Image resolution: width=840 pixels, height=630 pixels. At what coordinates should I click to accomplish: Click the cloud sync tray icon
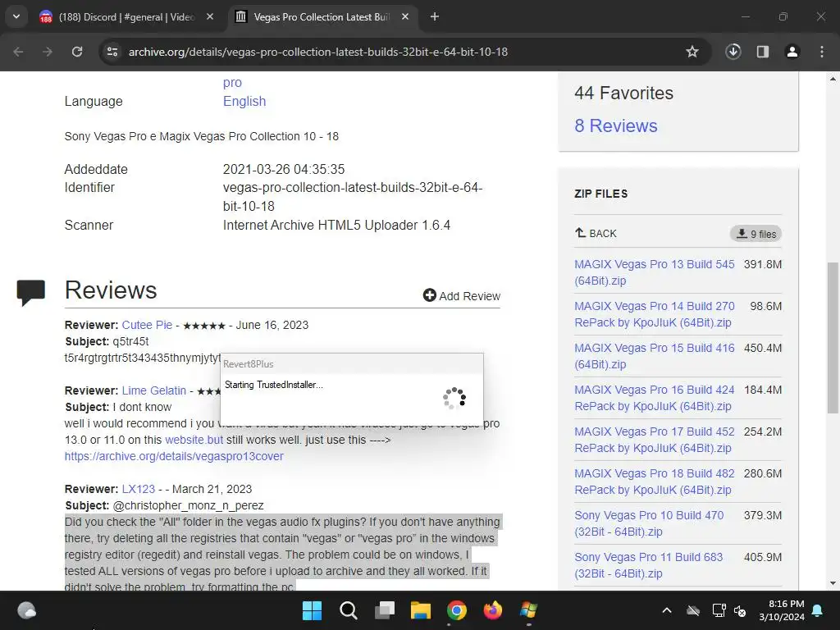[x=693, y=610]
